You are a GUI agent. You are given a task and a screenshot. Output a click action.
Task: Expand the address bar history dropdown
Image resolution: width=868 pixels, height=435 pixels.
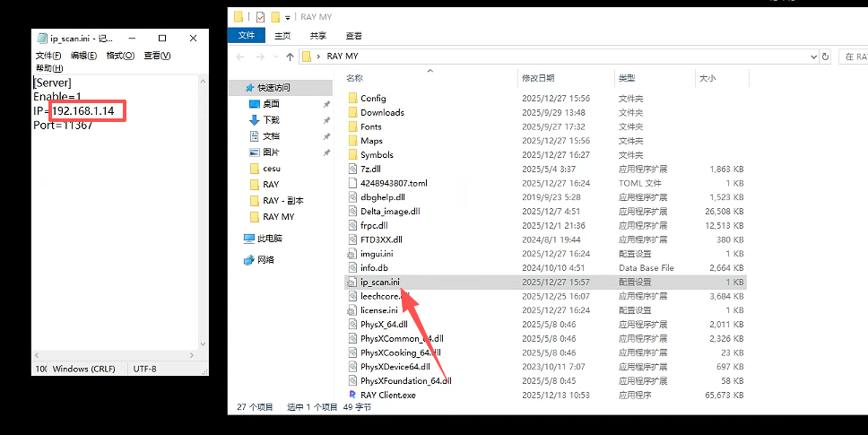click(814, 57)
